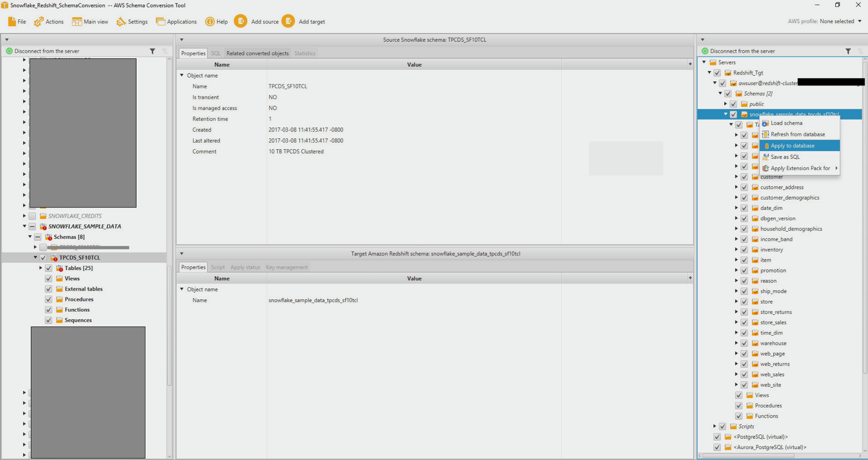The width and height of the screenshot is (868, 460).
Task: Expand the SNOWFLAKE_CREDITS node
Action: pyautogui.click(x=24, y=216)
